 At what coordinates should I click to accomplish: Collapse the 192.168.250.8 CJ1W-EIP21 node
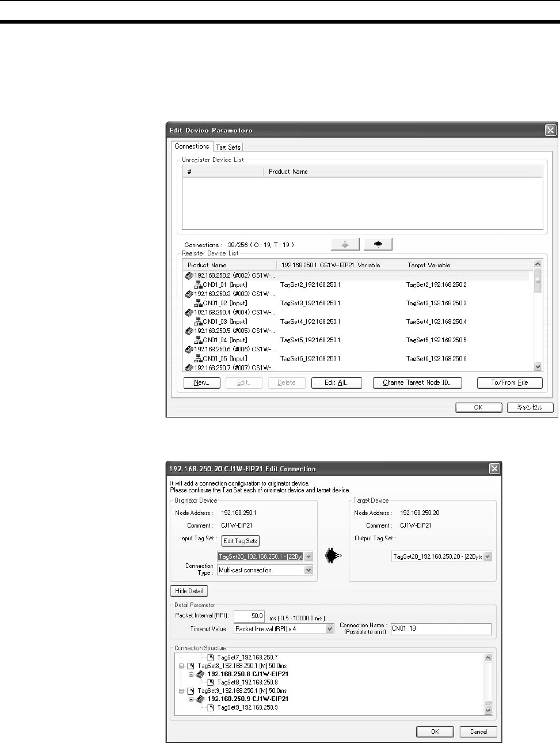(x=191, y=674)
